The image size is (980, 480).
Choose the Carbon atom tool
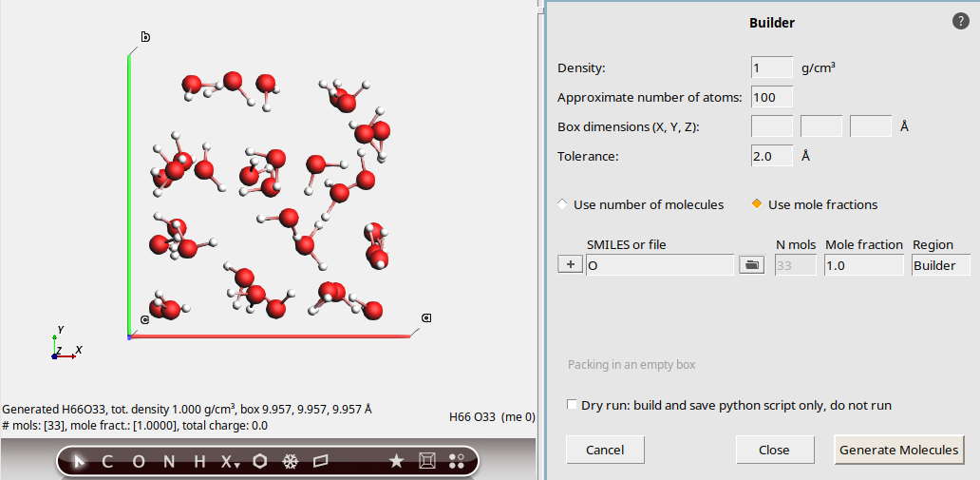click(107, 462)
